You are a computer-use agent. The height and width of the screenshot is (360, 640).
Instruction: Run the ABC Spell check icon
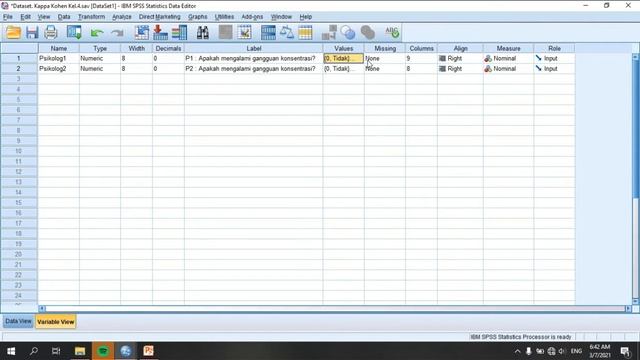(x=392, y=32)
